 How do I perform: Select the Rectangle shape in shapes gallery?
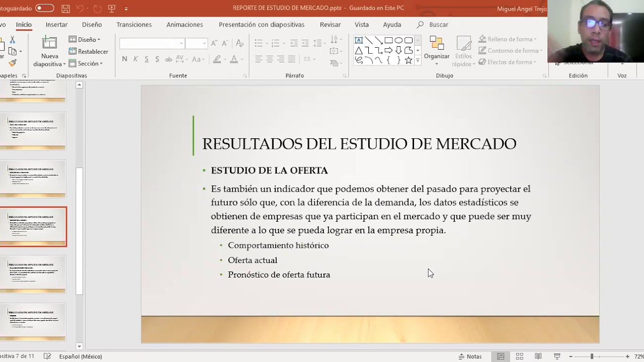388,40
